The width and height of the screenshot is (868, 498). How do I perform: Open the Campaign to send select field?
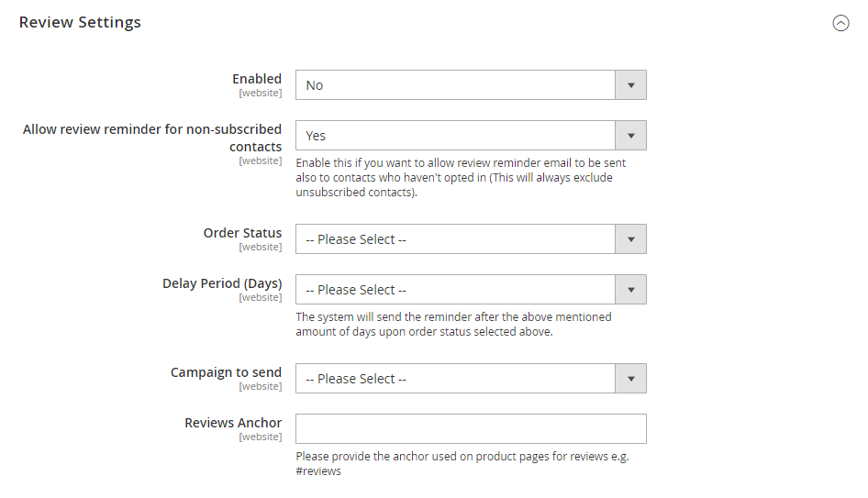pos(471,378)
